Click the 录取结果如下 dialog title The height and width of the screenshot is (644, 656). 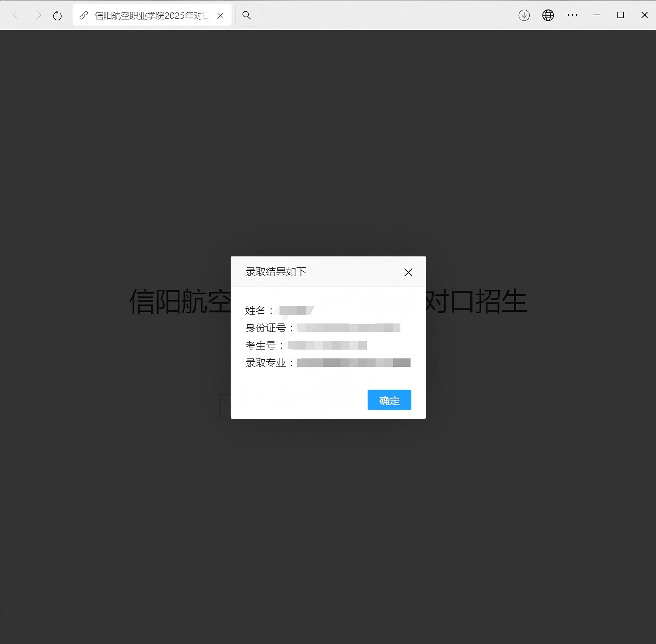coord(276,272)
